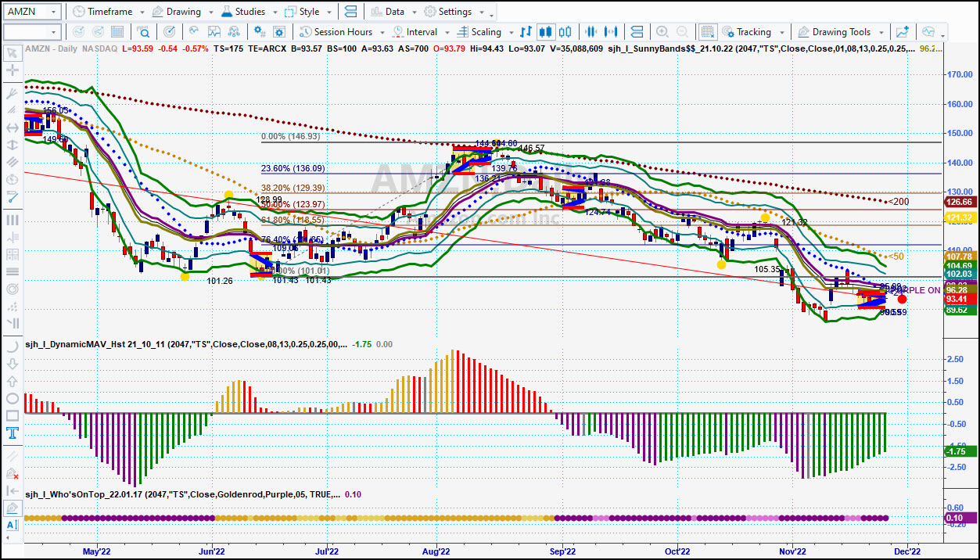
Task: Click the 0.10 purple indicator value marker
Action: pos(960,517)
